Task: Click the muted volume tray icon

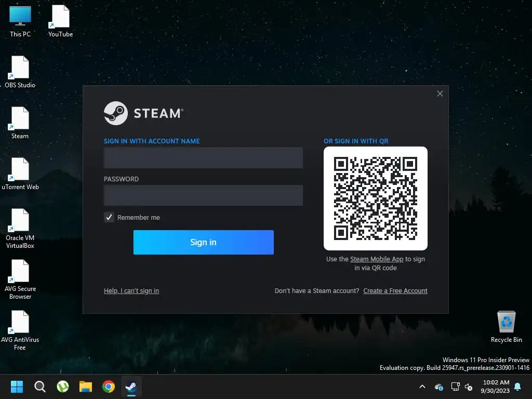Action: 469,387
